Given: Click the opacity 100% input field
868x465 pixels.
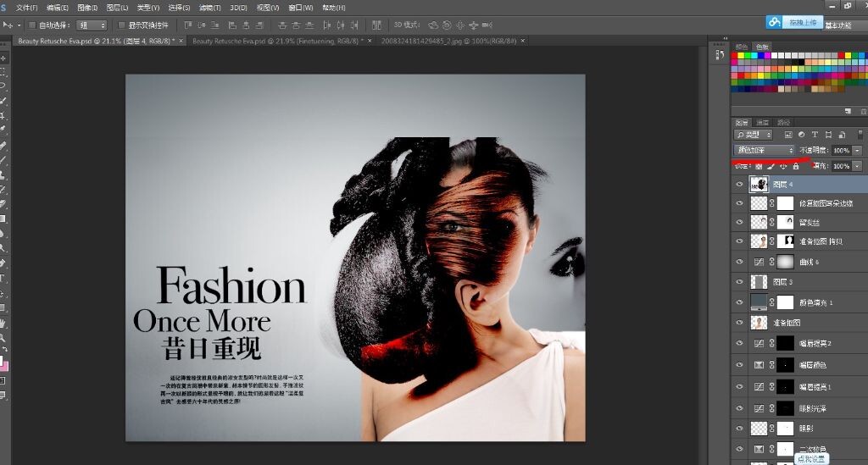Looking at the screenshot, I should [842, 151].
